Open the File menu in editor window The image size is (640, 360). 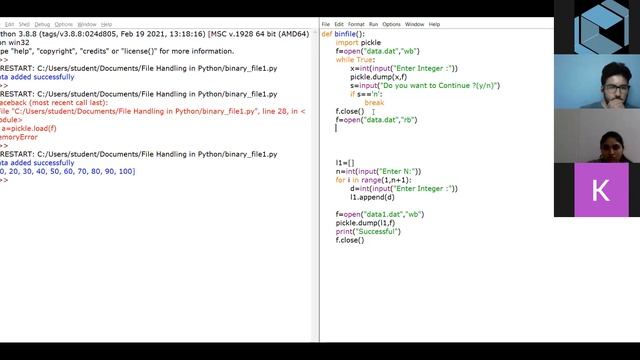[325, 24]
